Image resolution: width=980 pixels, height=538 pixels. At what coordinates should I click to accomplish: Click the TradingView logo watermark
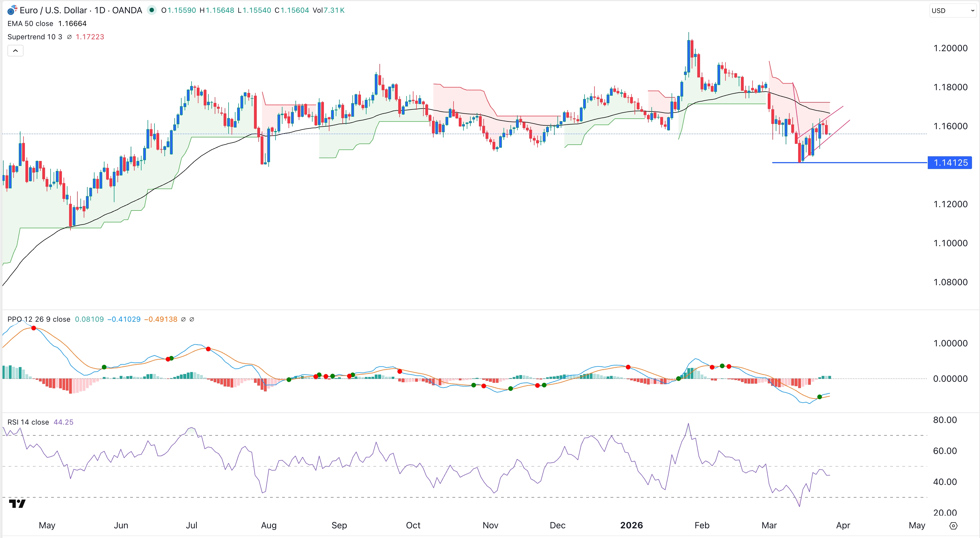click(17, 504)
